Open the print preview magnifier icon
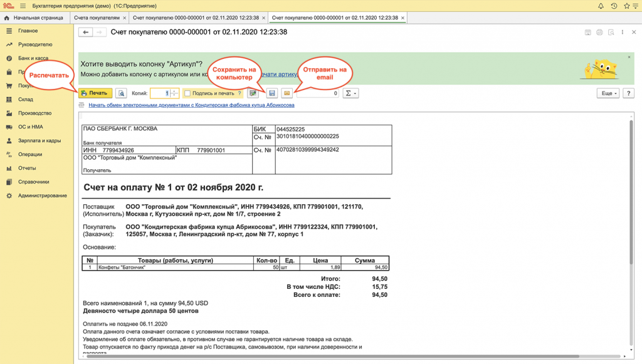Screen dimensions: 642x364 click(121, 93)
